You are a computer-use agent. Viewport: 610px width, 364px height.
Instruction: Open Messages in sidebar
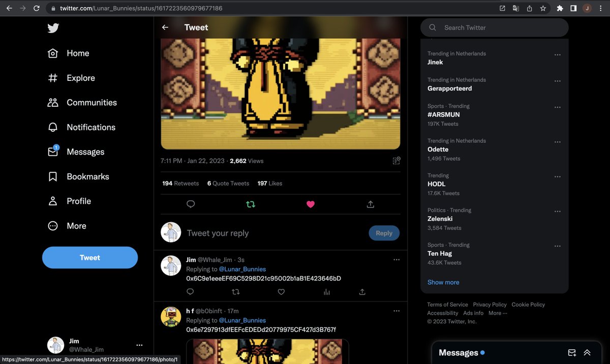click(x=76, y=152)
